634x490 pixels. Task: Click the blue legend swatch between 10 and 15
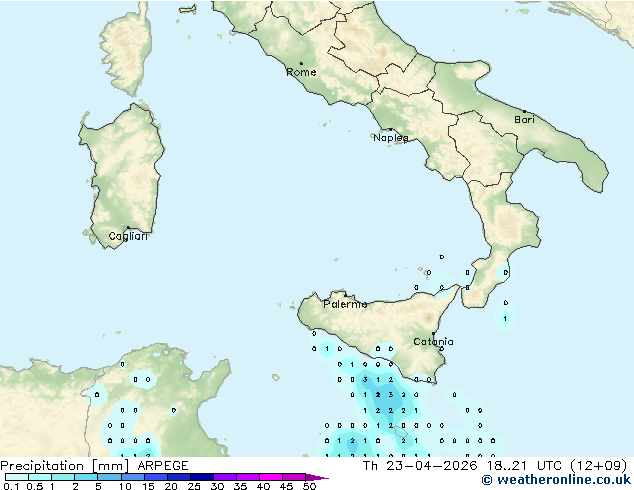point(133,477)
